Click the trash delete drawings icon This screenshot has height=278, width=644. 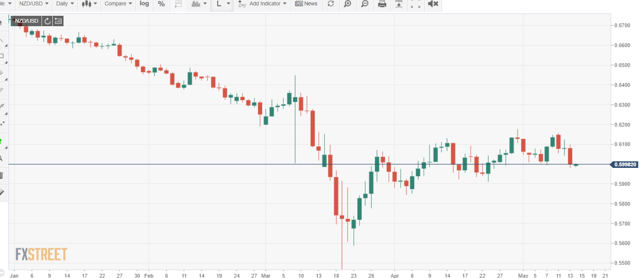click(x=2, y=176)
